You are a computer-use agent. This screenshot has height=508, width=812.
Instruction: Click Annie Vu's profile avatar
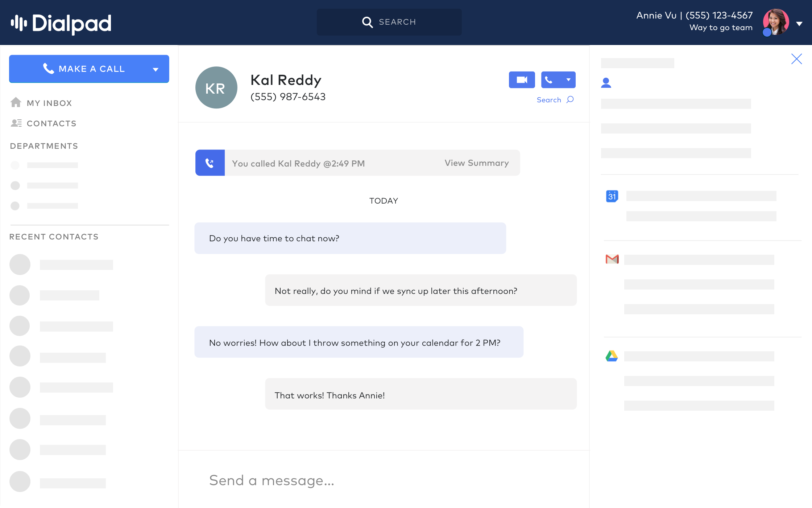click(x=776, y=22)
